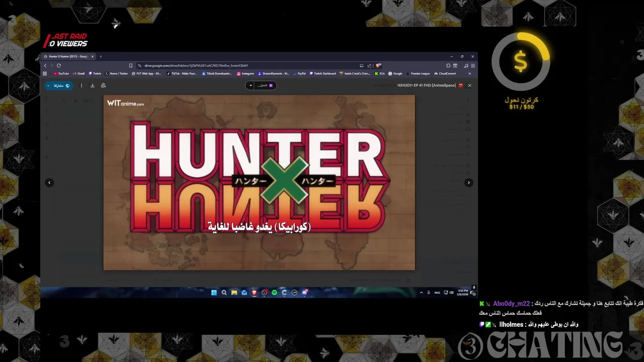Go to the next file in preview
Image resolution: width=644 pixels, height=362 pixels.
[x=468, y=183]
